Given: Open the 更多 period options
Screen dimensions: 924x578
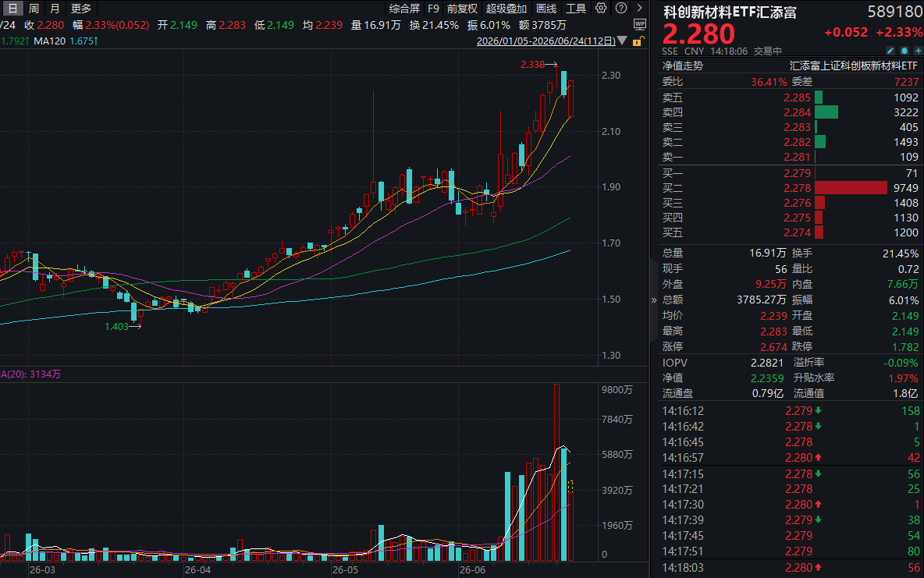Looking at the screenshot, I should [x=81, y=9].
